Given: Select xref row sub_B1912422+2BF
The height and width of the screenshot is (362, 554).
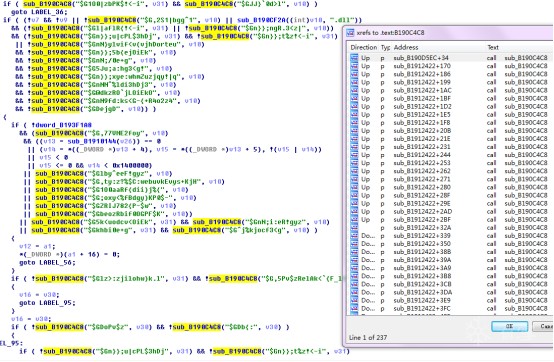Looking at the screenshot, I should point(452,220).
